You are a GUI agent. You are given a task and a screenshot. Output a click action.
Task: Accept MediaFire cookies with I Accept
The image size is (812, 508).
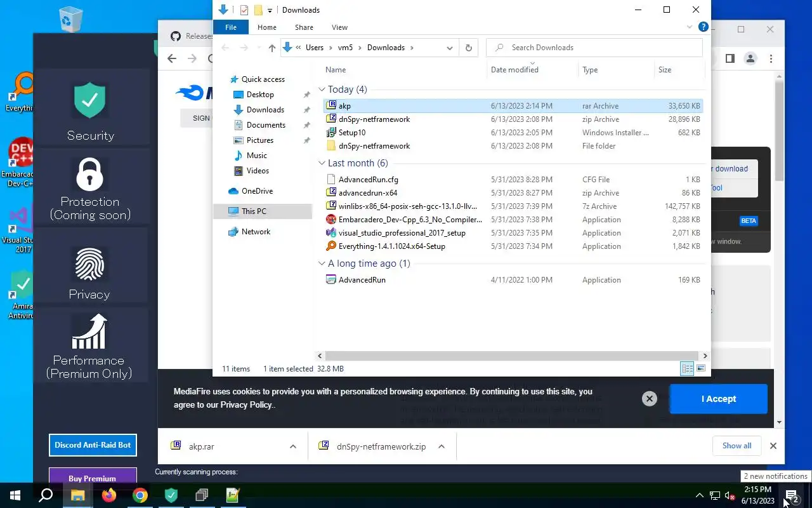(719, 399)
